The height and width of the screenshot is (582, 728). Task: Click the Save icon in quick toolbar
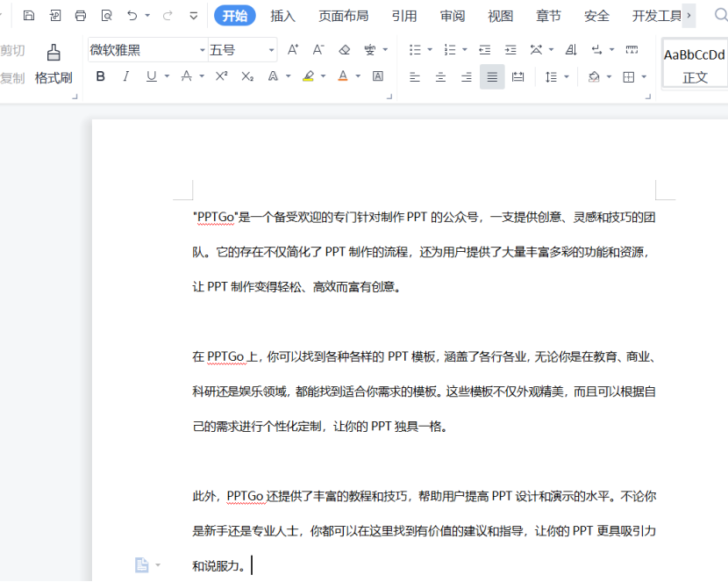[29, 16]
